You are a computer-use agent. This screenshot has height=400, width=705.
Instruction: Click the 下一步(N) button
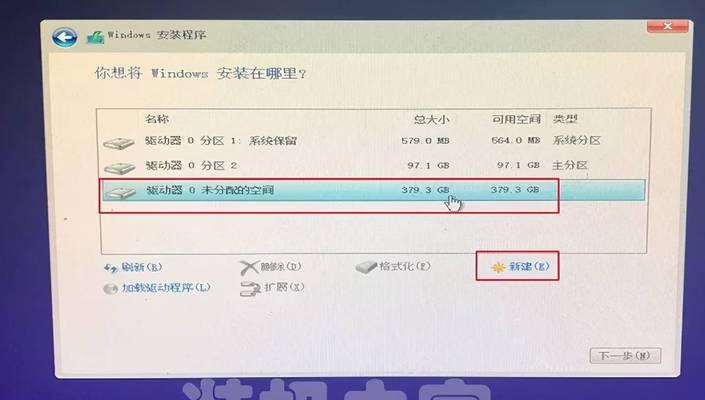[x=625, y=356]
